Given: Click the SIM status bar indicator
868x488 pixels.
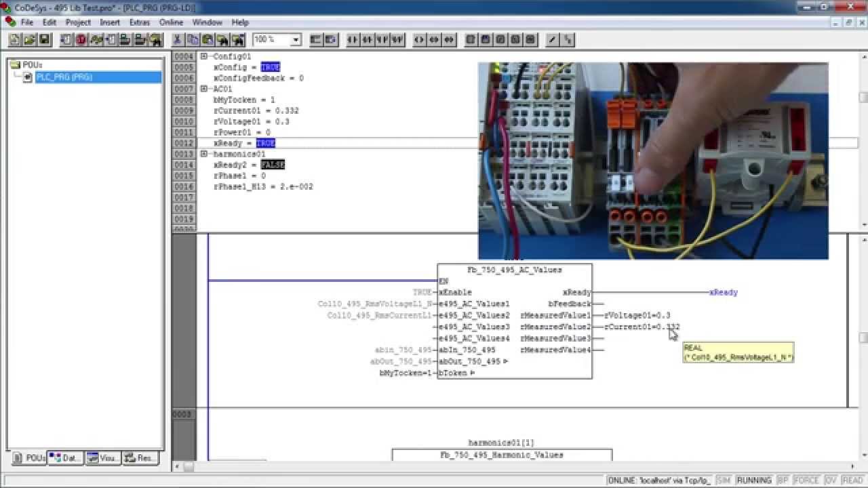Looking at the screenshot, I should pos(724,481).
